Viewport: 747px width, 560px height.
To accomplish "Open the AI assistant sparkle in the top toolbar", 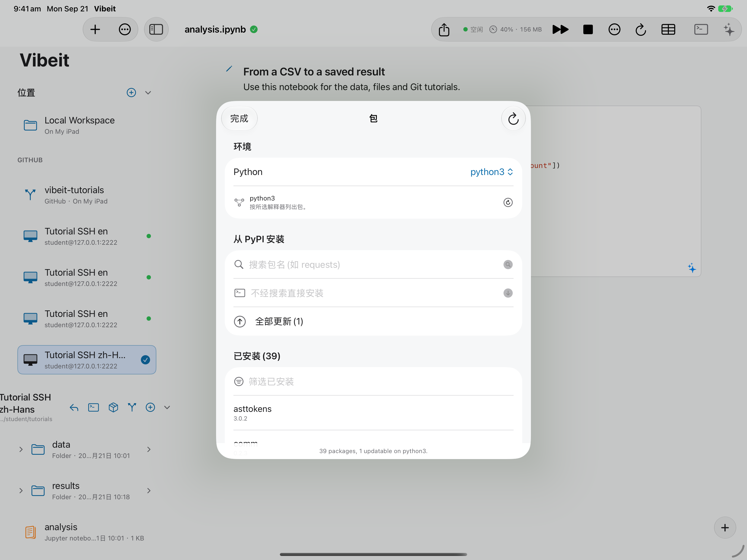I will [x=729, y=29].
